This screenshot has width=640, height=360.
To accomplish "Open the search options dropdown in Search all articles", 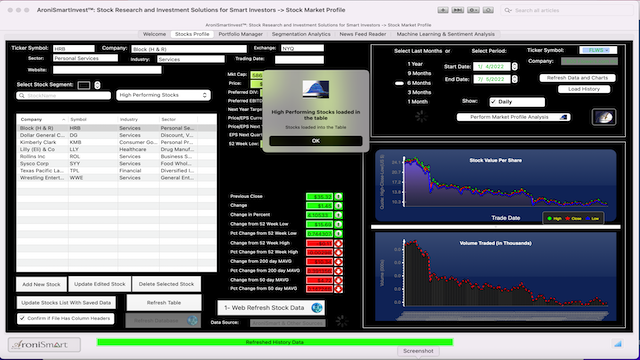I will pos(508,10).
